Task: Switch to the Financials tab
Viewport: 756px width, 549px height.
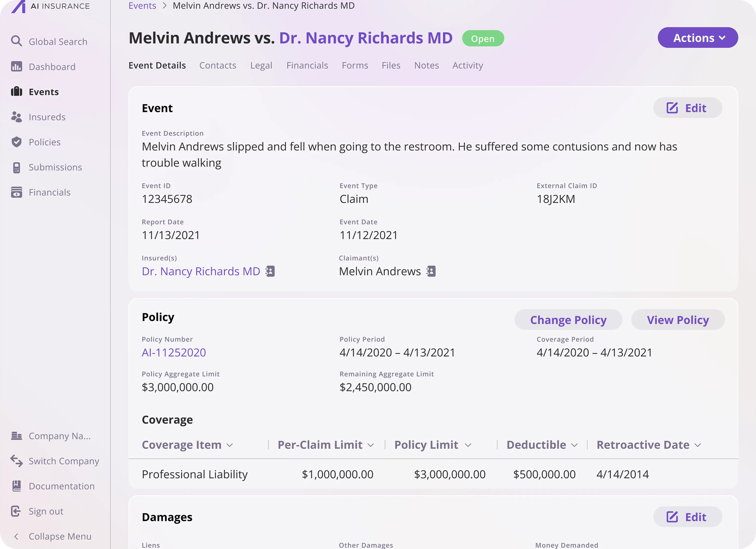Action: click(307, 65)
